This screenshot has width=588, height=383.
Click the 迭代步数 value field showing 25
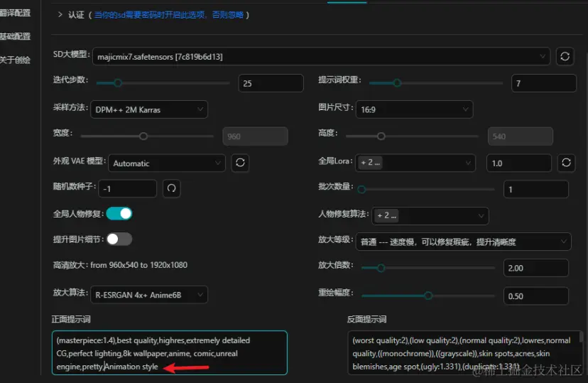tap(271, 83)
